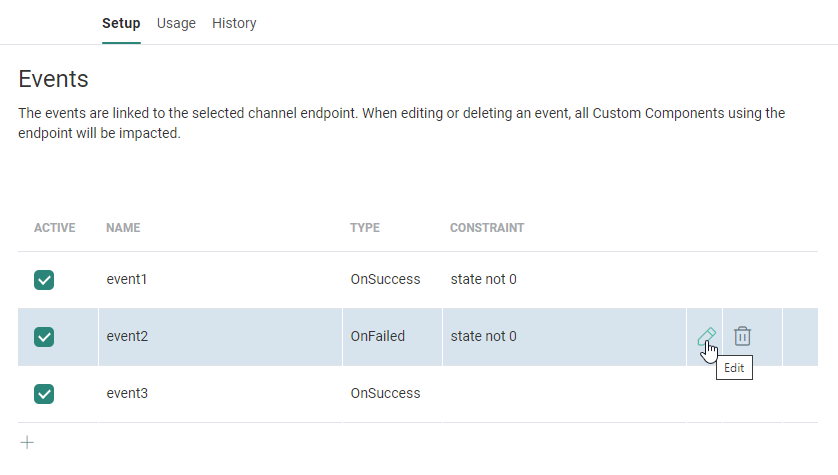
Task: Click the CONSTRAINT column header
Action: tap(487, 228)
